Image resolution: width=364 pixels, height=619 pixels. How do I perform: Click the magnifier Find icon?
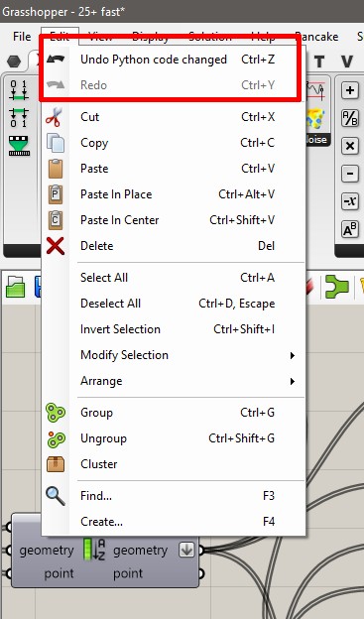(56, 496)
